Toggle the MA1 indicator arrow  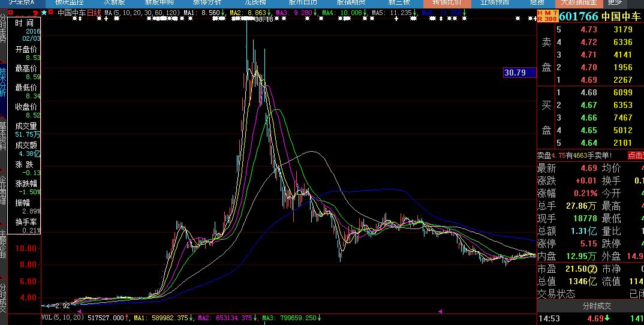tap(224, 12)
